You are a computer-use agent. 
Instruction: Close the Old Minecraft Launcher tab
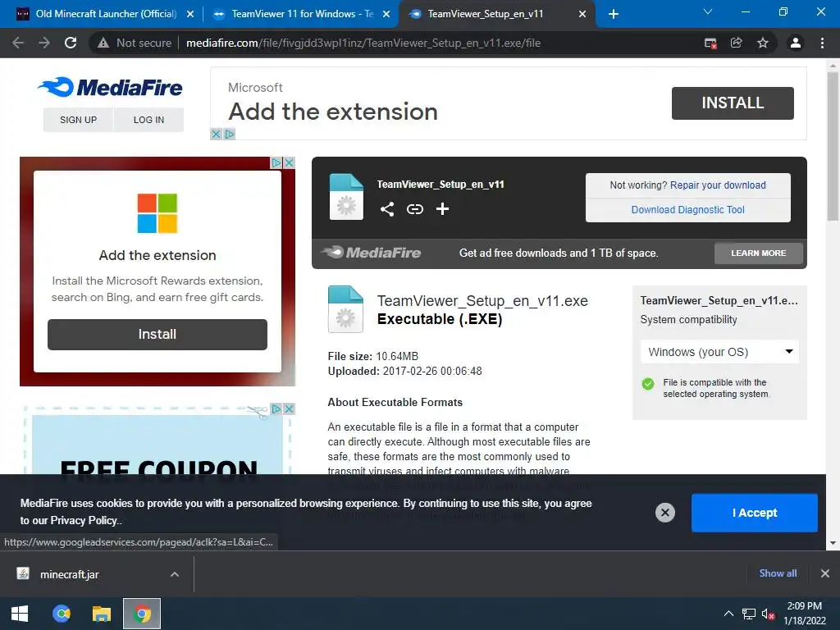pyautogui.click(x=190, y=15)
